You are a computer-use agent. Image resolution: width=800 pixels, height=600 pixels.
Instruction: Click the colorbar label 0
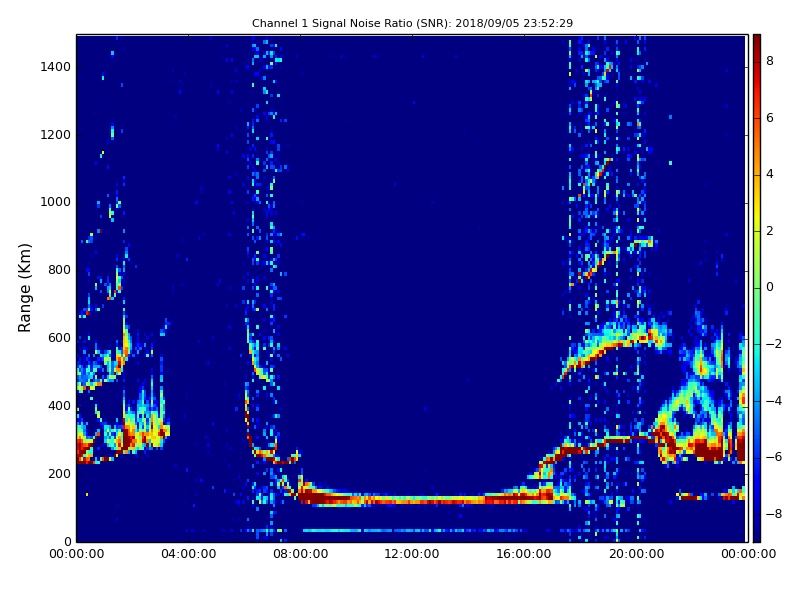pyautogui.click(x=770, y=287)
